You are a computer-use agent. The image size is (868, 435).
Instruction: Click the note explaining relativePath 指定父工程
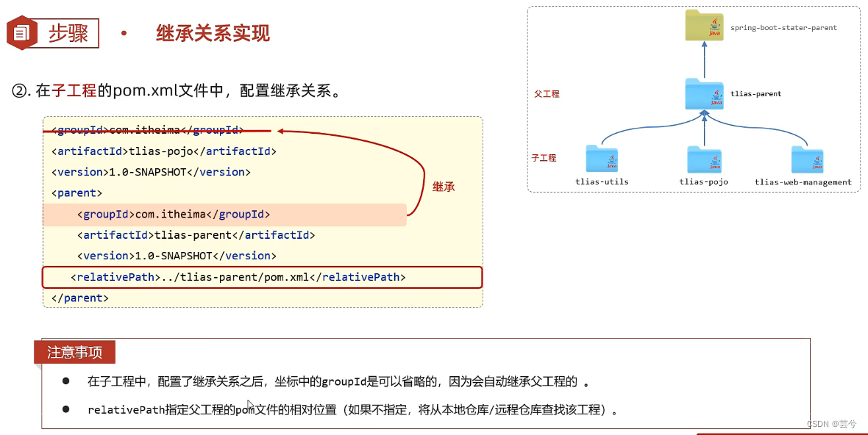(x=352, y=410)
